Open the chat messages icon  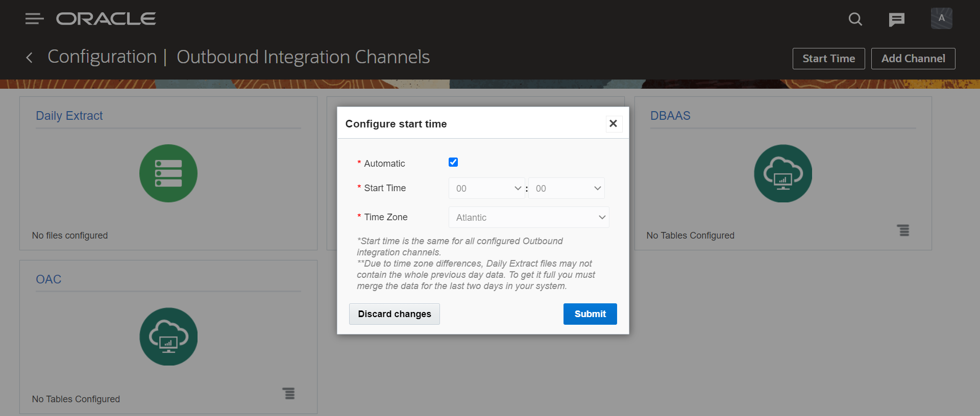click(896, 19)
